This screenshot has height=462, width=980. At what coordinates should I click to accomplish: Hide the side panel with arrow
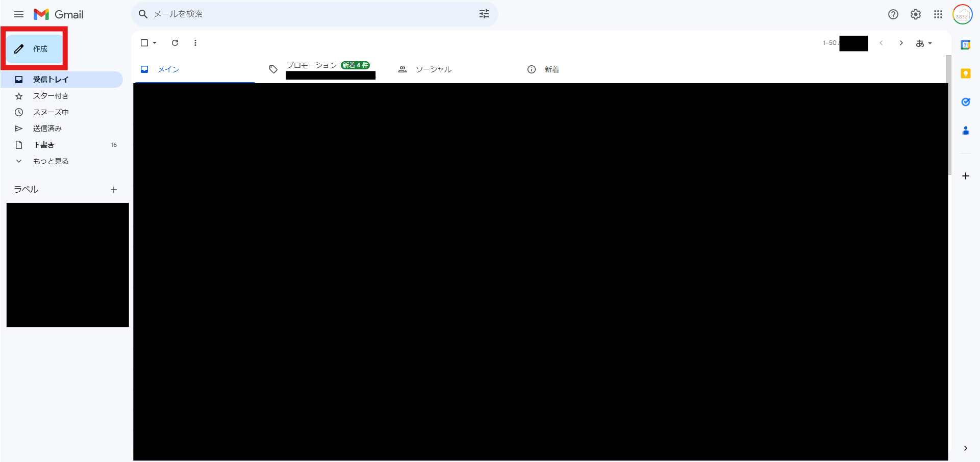click(x=966, y=448)
